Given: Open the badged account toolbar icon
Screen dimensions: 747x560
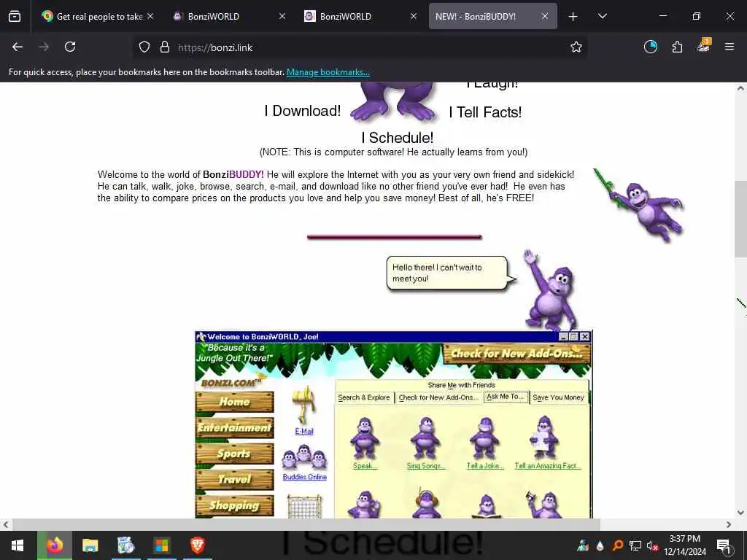Looking at the screenshot, I should [704, 46].
